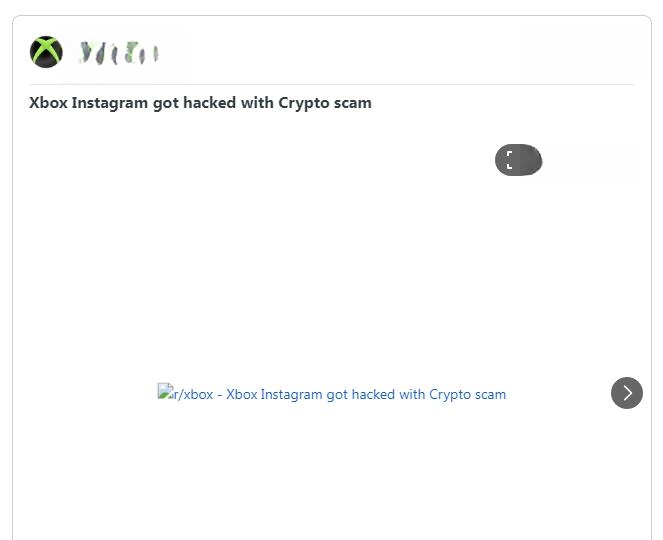
Task: Click 'r/xbox' at the start of the image link
Action: click(x=193, y=394)
